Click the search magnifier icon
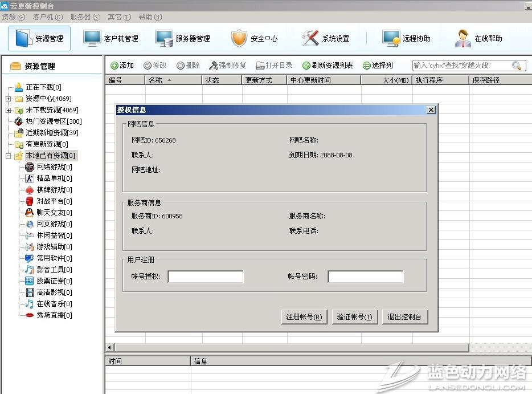This screenshot has height=394, width=532. click(517, 66)
